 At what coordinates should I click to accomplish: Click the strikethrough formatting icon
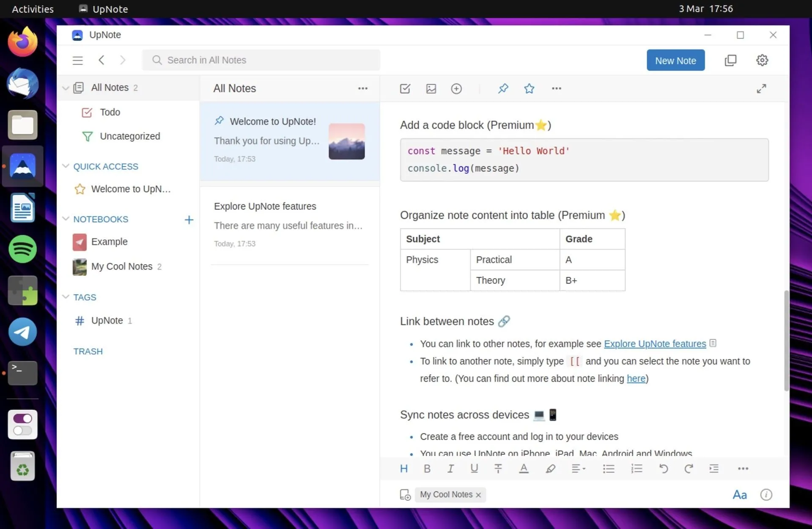[498, 468]
